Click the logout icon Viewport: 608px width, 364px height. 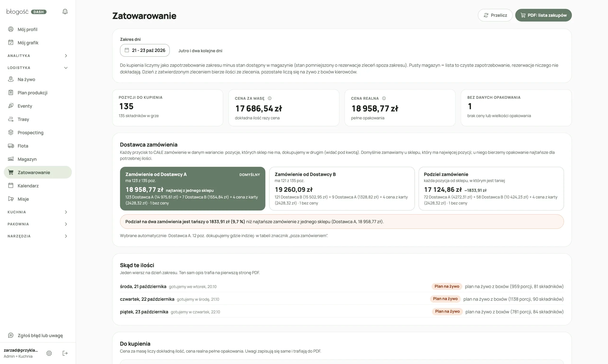coord(65,353)
